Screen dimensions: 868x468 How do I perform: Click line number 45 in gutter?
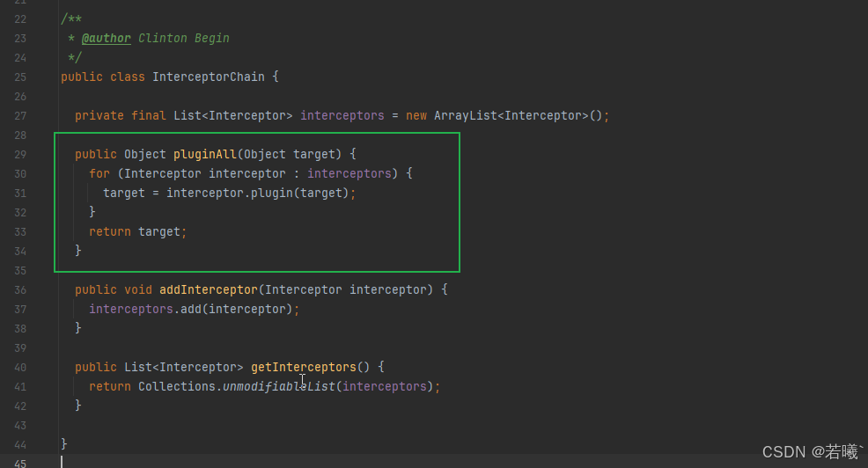pyautogui.click(x=20, y=463)
